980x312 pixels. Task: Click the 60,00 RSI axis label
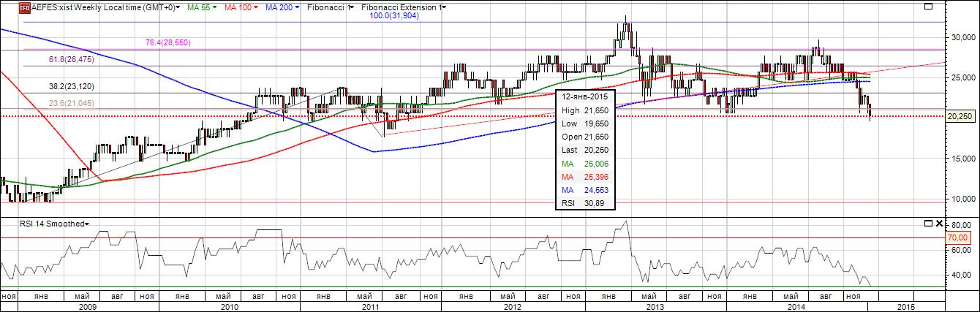coord(960,250)
